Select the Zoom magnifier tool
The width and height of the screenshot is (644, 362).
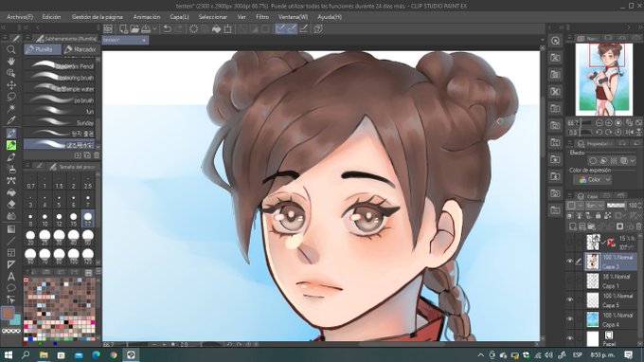point(11,49)
